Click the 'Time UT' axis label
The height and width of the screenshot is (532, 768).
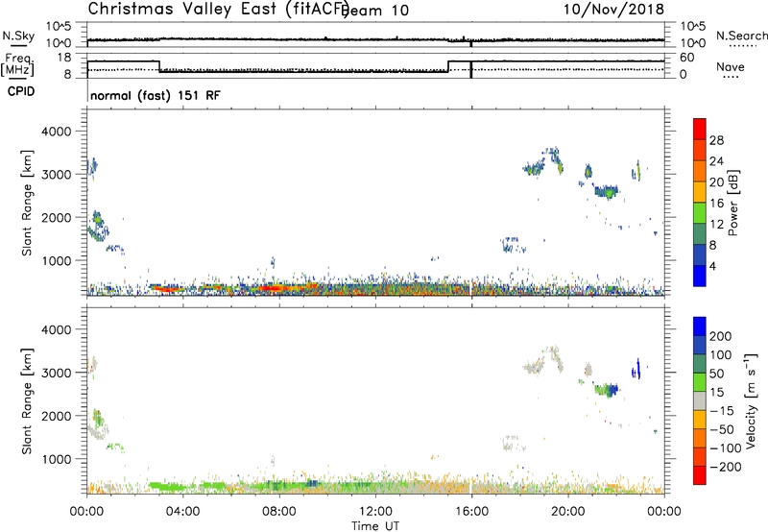pos(375,526)
